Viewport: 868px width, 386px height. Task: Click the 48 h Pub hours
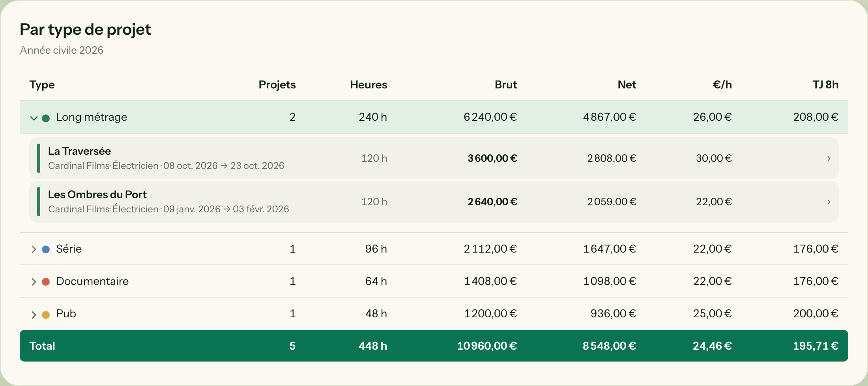(x=376, y=313)
